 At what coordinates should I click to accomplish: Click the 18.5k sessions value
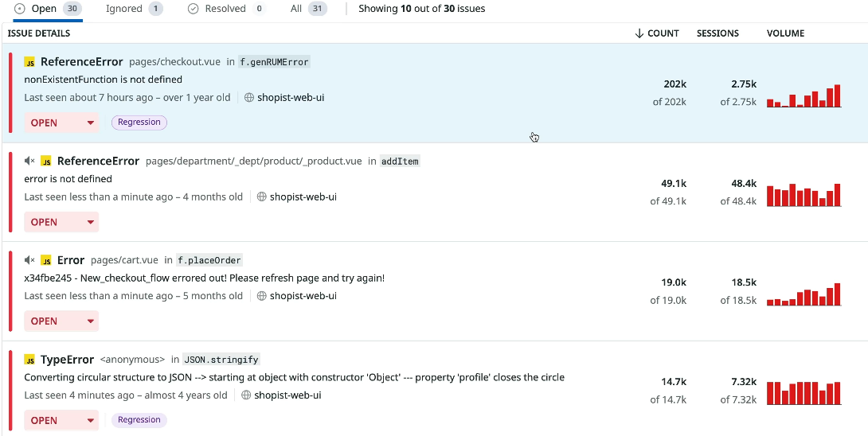[x=744, y=282]
